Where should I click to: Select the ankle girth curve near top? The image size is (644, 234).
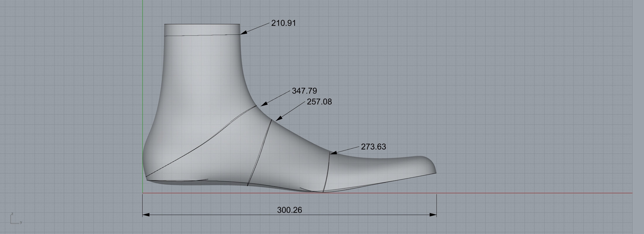click(202, 35)
